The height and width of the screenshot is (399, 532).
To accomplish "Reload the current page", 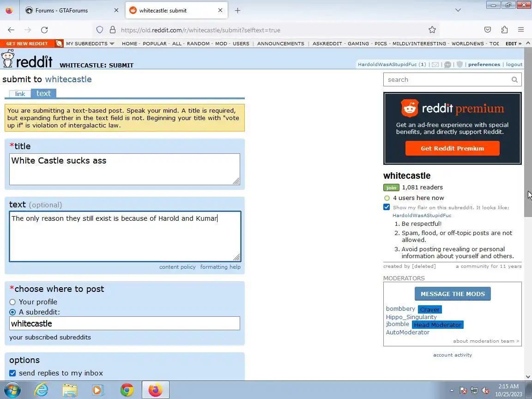I will coord(44,30).
